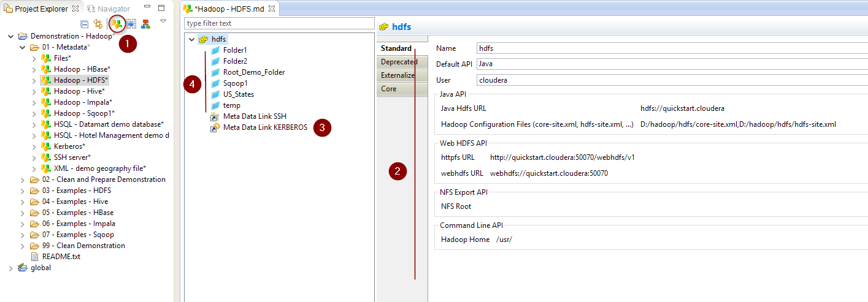Expand the Hadoop - Impala node
This screenshot has width=868, height=302.
click(34, 102)
